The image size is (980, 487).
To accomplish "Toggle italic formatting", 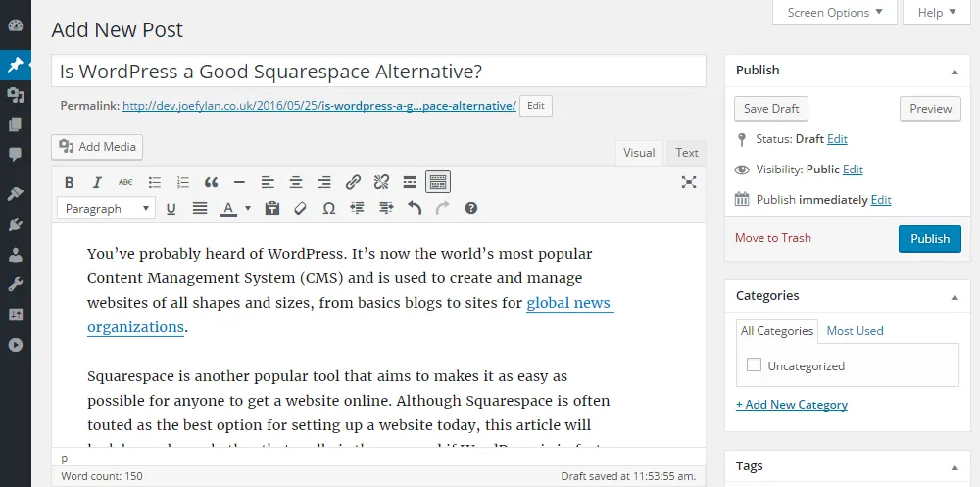I will point(97,182).
